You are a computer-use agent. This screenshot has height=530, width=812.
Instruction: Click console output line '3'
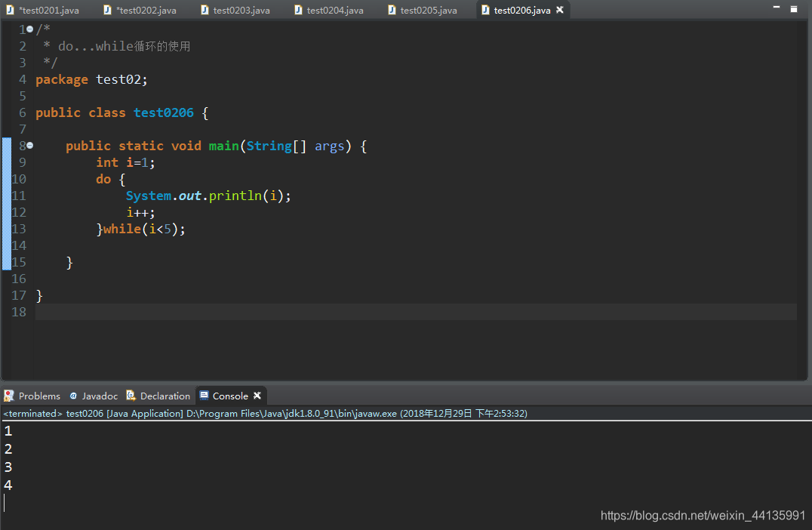pyautogui.click(x=8, y=467)
